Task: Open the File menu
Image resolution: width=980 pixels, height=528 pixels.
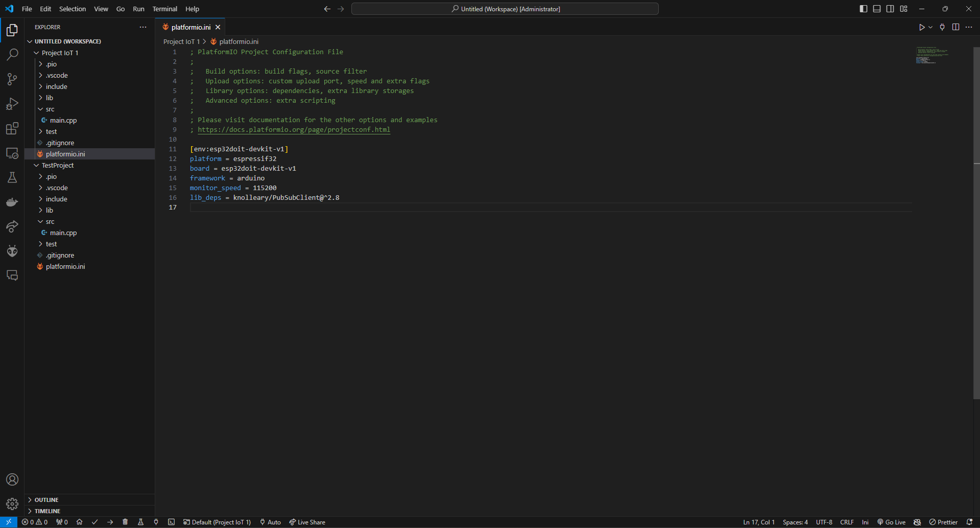Action: [27, 9]
